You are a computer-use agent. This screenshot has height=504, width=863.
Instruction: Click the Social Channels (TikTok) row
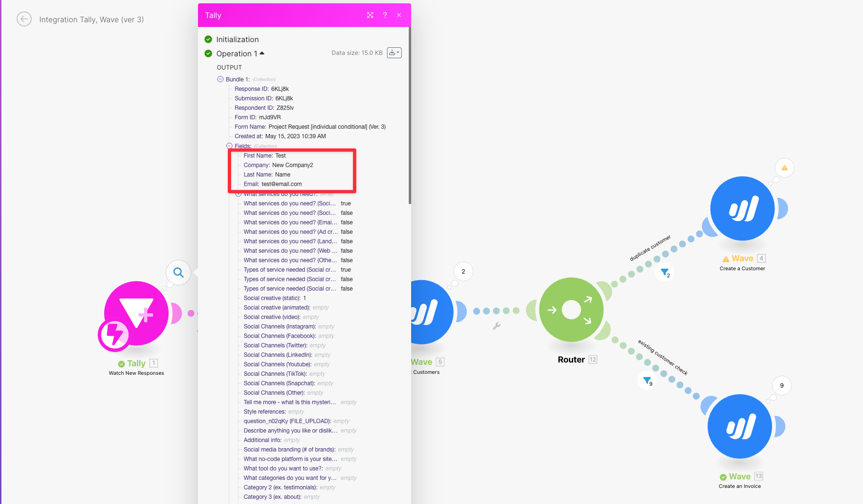pos(285,374)
